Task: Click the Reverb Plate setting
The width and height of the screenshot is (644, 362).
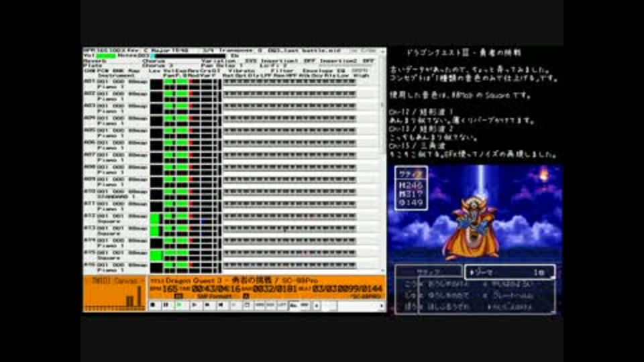Action: tap(93, 66)
